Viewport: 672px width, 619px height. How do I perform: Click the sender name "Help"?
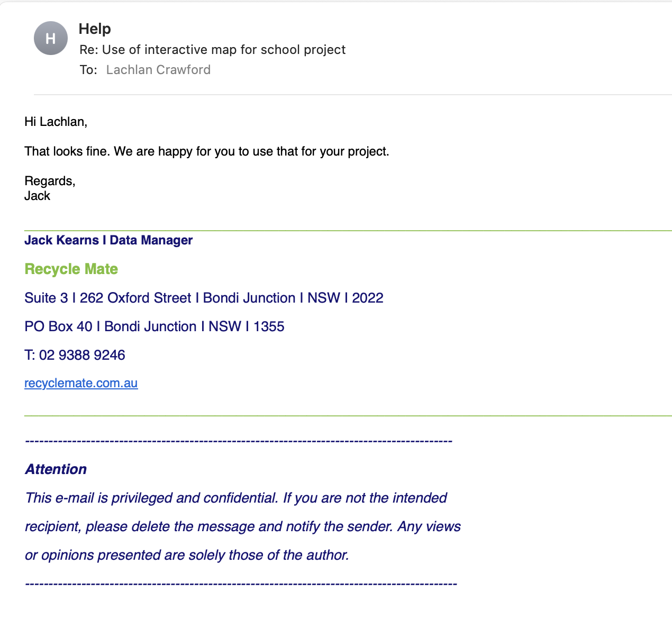pos(95,29)
